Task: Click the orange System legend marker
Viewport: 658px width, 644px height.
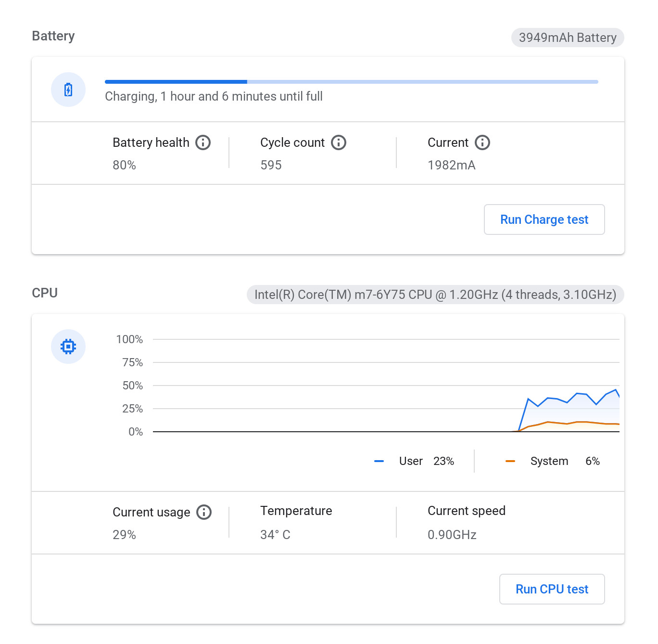Action: point(510,461)
